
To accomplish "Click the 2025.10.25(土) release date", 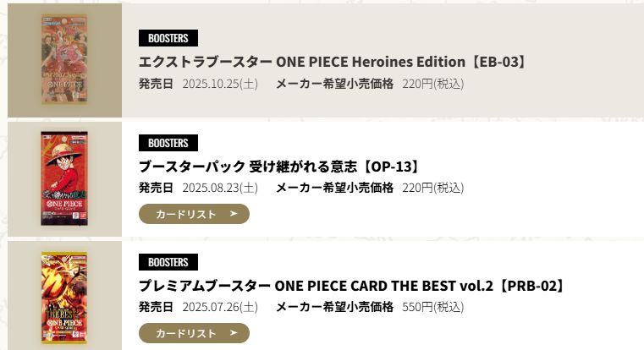I will [220, 84].
